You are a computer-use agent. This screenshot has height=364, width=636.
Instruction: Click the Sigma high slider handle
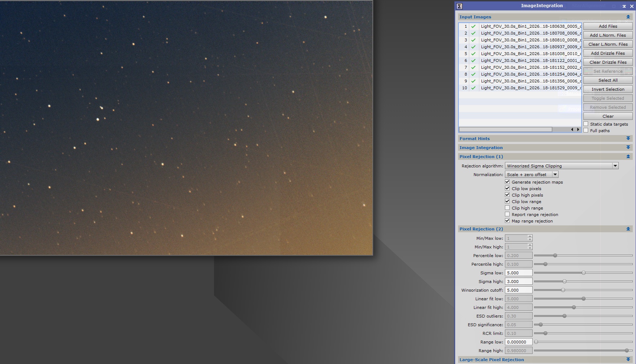(x=564, y=282)
